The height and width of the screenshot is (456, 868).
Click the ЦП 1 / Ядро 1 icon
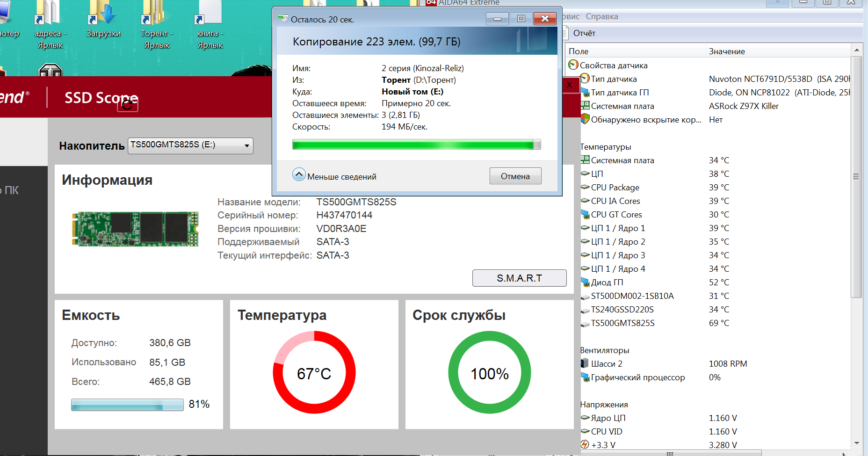tap(585, 228)
